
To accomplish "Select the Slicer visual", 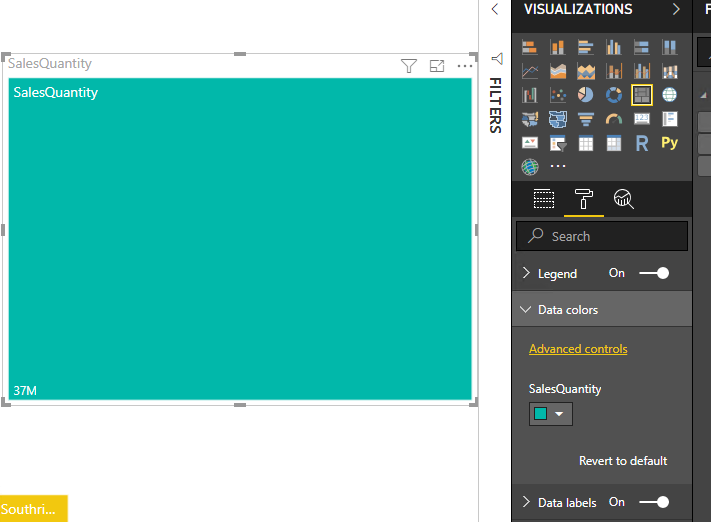I will pyautogui.click(x=558, y=143).
